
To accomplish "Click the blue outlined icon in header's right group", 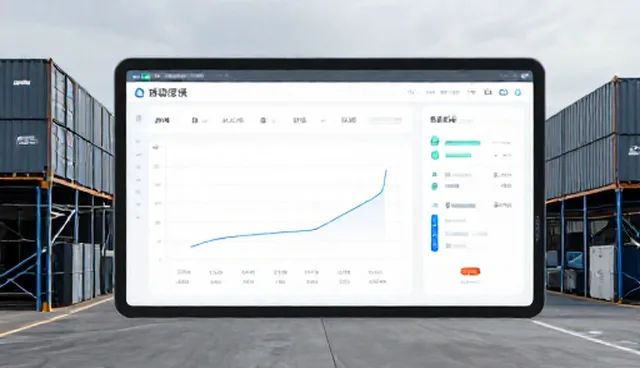I will click(503, 93).
